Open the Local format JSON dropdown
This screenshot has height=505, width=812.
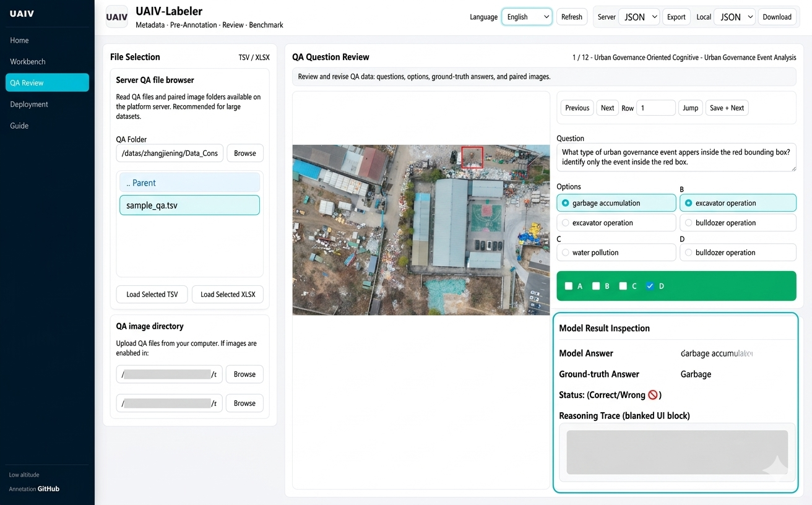click(x=735, y=17)
